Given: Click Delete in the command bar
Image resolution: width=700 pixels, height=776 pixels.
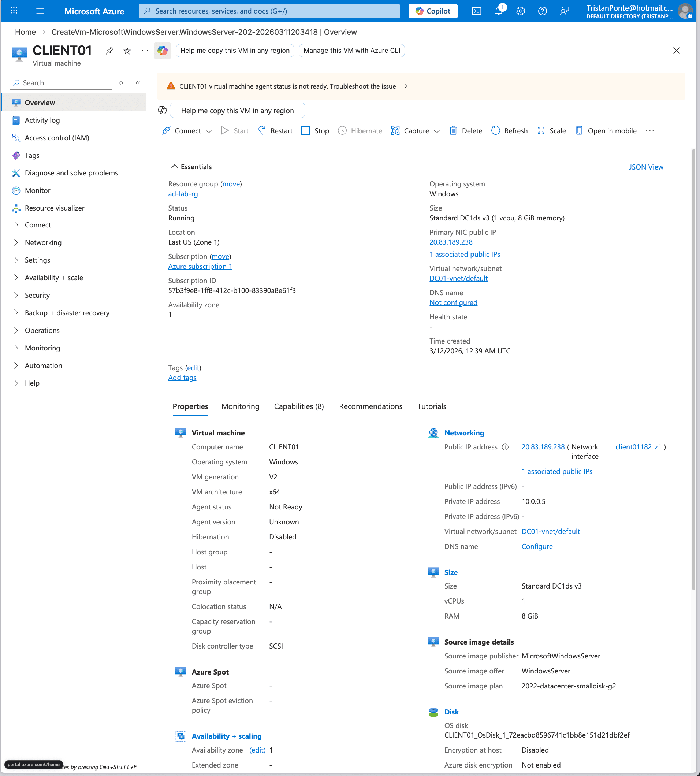Looking at the screenshot, I should [x=466, y=131].
